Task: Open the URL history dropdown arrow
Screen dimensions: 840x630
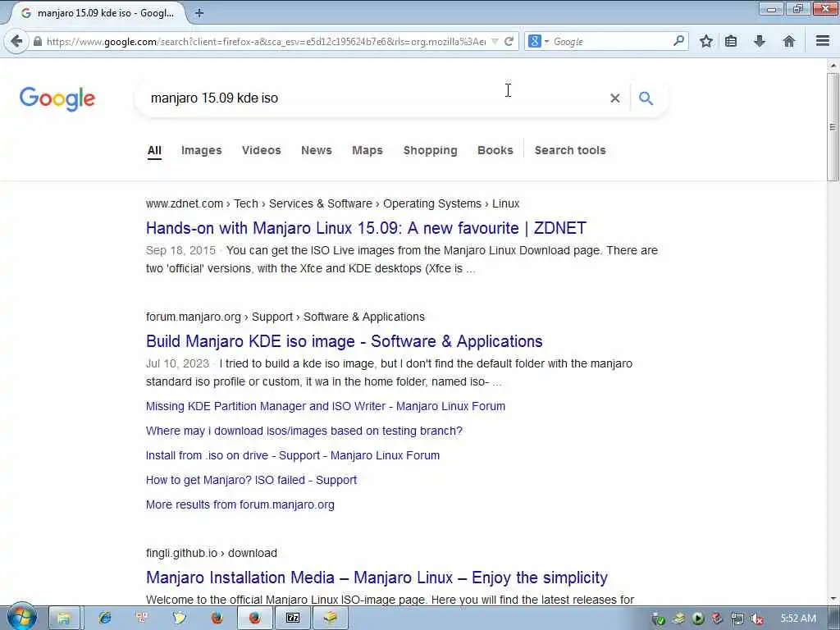Action: [x=495, y=41]
